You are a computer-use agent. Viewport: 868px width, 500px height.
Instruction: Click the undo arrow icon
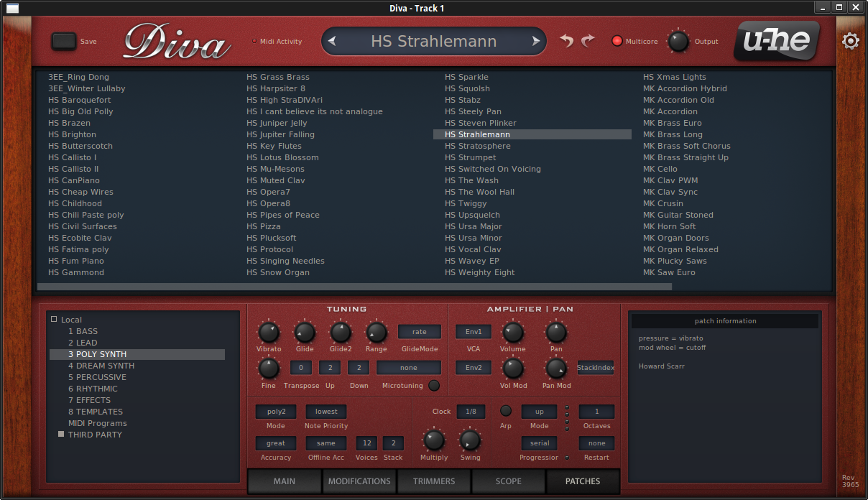pos(567,41)
